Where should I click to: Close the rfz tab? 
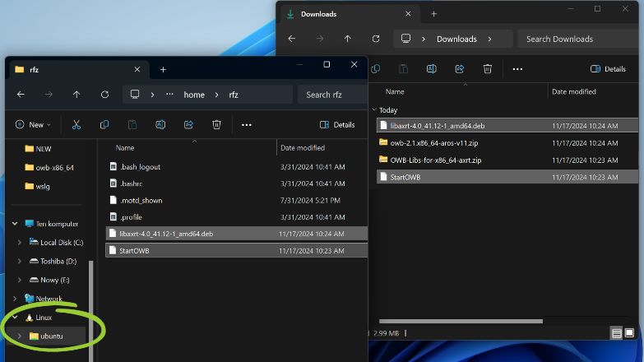[137, 69]
